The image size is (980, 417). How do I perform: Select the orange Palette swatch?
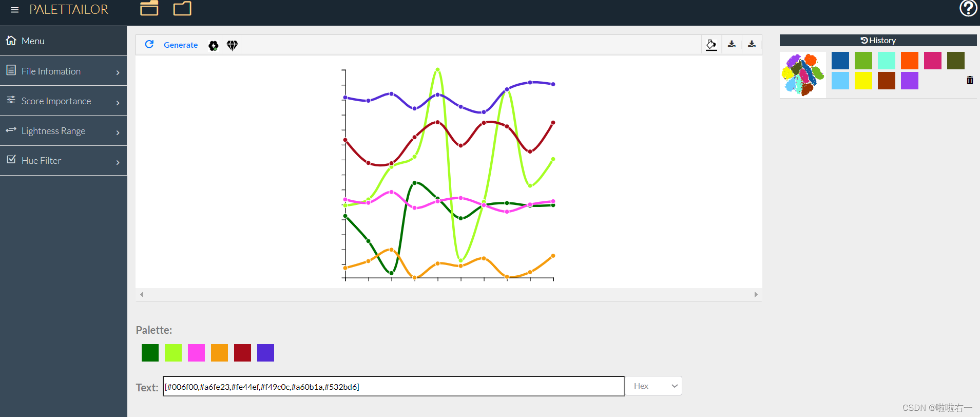[x=219, y=353]
